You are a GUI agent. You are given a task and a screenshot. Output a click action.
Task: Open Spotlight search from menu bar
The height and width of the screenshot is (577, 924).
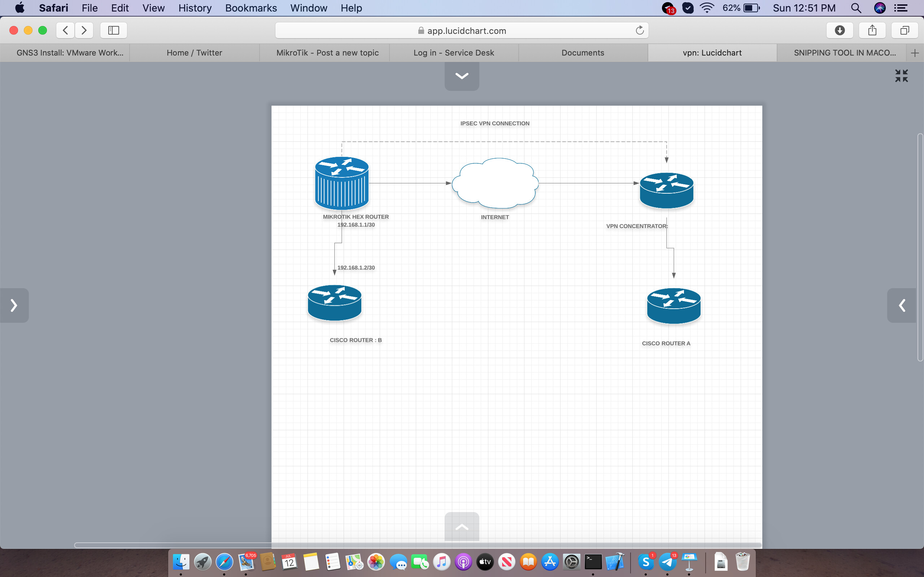(856, 8)
